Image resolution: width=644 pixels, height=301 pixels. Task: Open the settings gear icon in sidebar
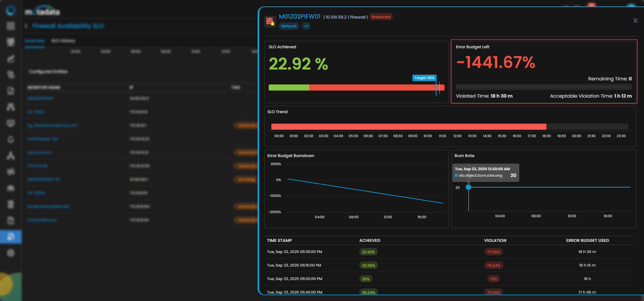tap(11, 253)
